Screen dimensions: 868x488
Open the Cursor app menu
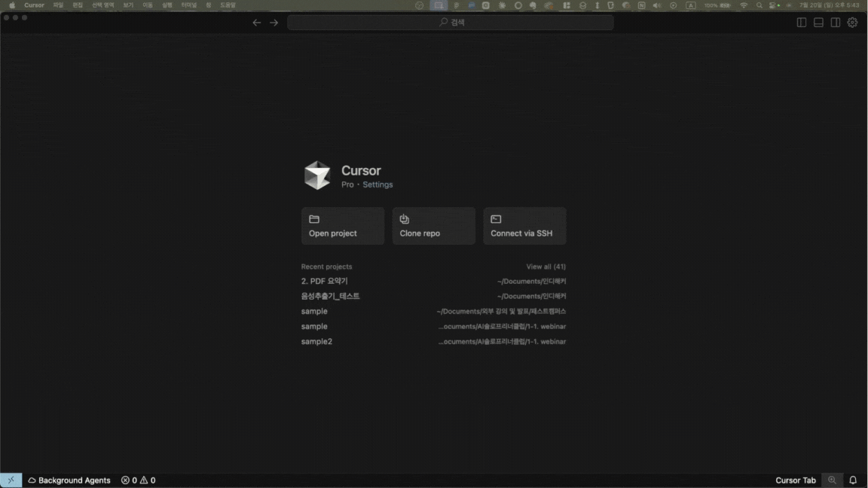click(35, 5)
